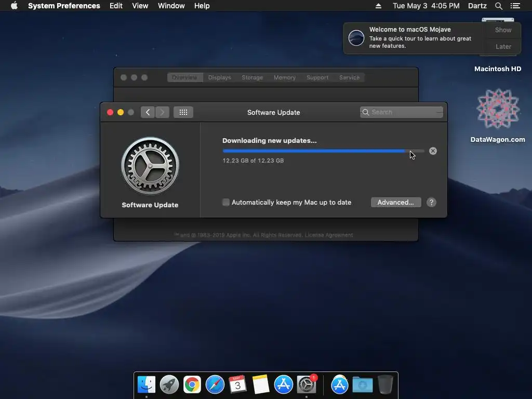Open the Edit menu
This screenshot has width=532, height=399.
116,6
